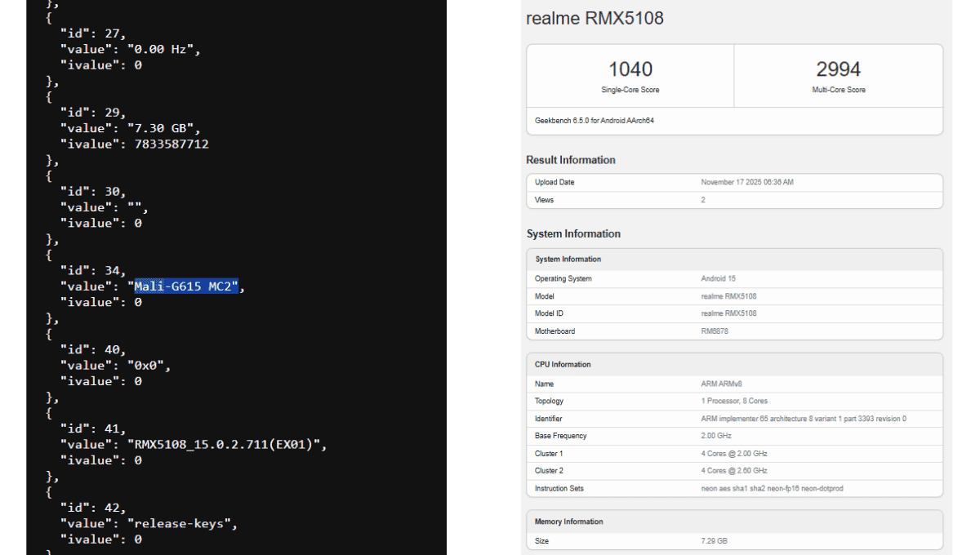
Task: Click the "realme RMX5108" page title
Action: point(595,18)
